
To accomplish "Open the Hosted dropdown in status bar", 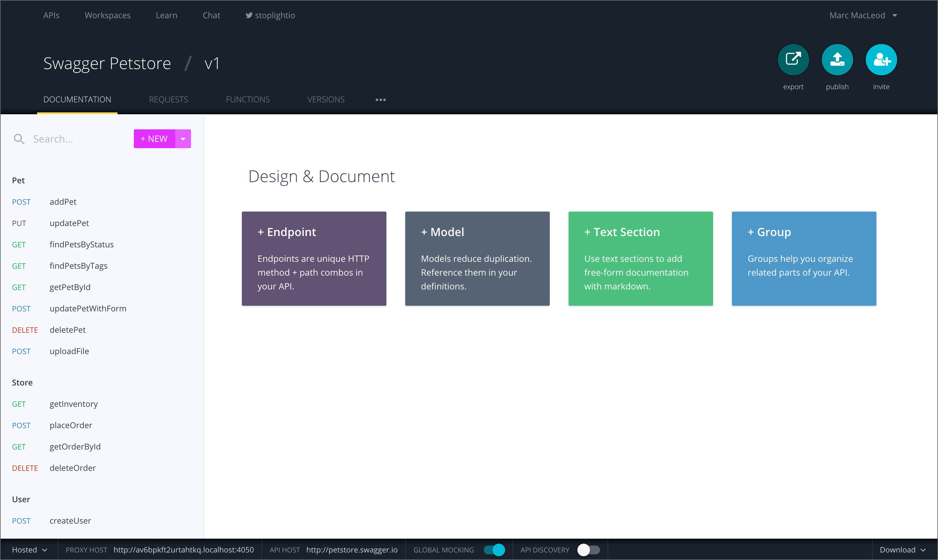I will coord(30,550).
